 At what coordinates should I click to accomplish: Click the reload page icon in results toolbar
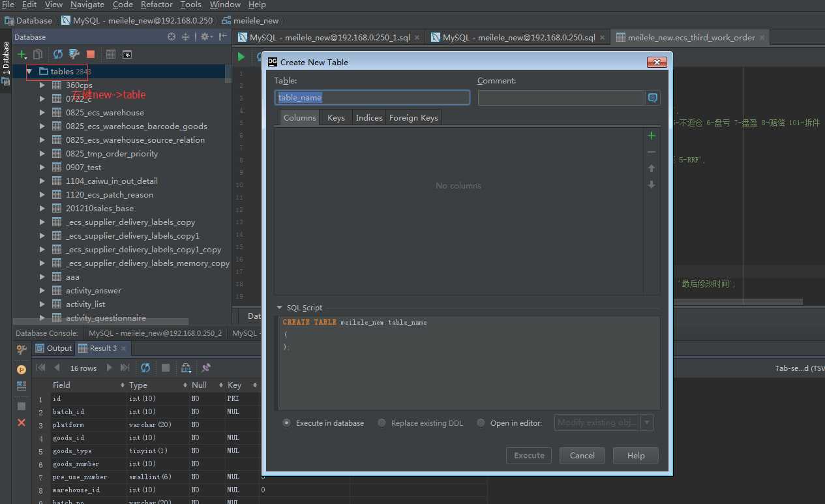click(x=145, y=368)
